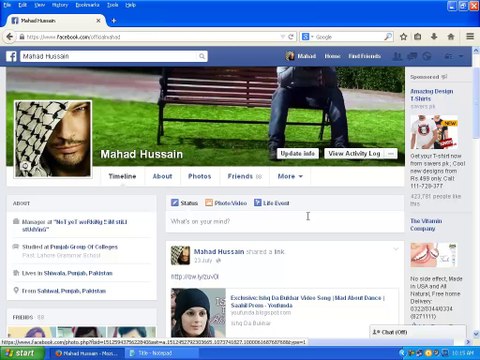Open the Bookmarks menu
Viewport: 480px width, 360px height.
point(87,5)
